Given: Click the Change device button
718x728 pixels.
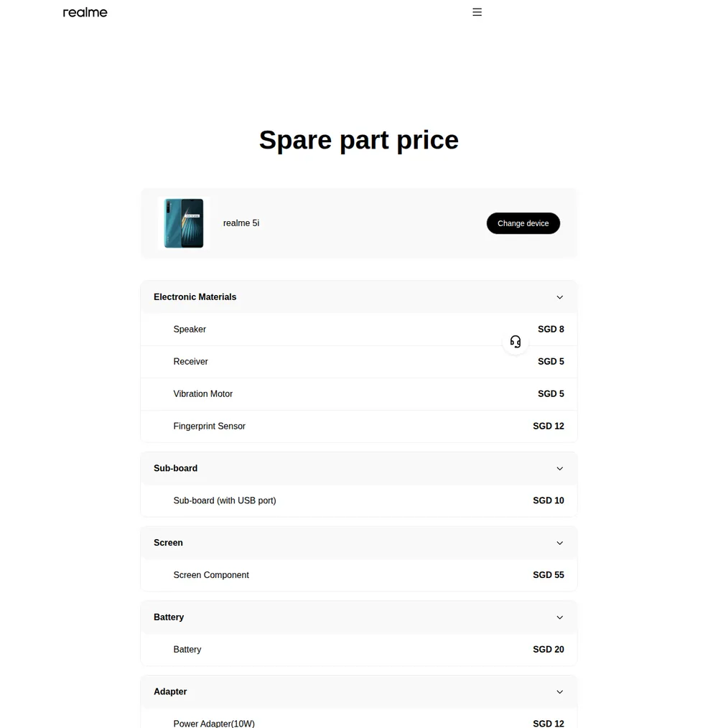Looking at the screenshot, I should (523, 223).
